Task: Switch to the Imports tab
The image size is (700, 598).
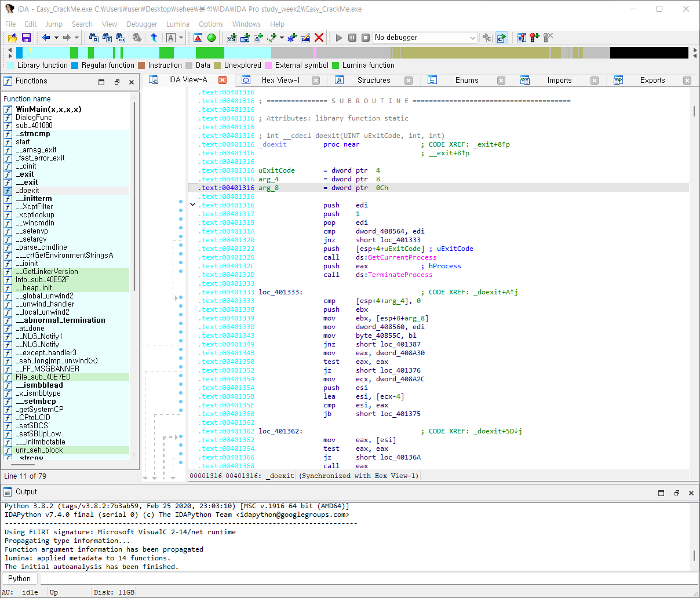Action: click(x=559, y=81)
